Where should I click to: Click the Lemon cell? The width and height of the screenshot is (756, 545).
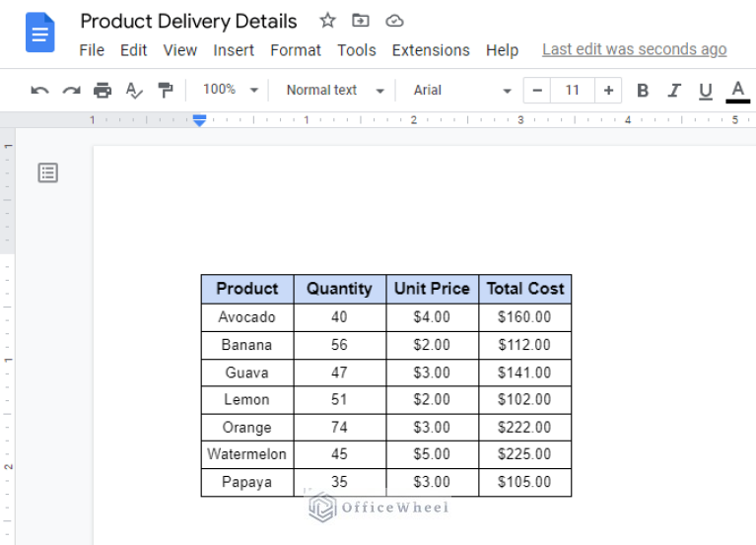[x=247, y=399]
